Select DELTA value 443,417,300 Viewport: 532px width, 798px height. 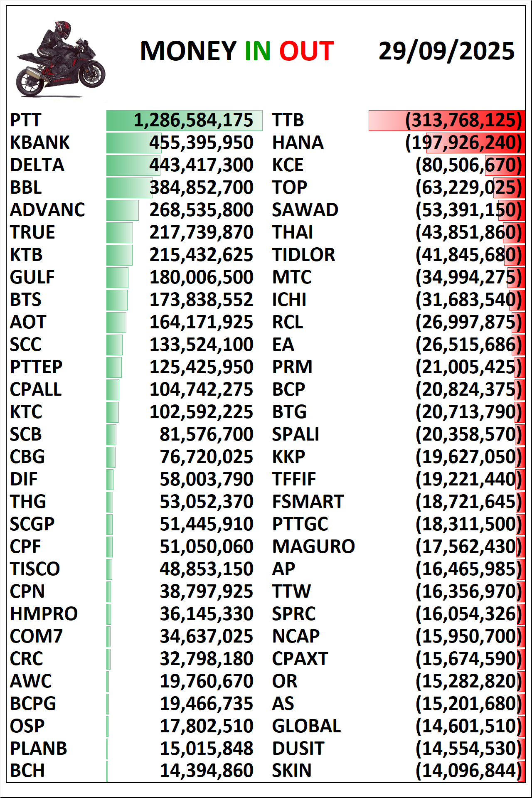[201, 165]
